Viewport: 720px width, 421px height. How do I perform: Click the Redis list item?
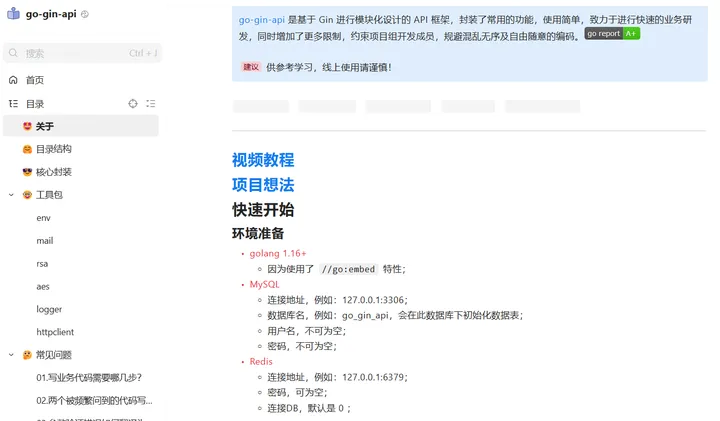[261, 362]
